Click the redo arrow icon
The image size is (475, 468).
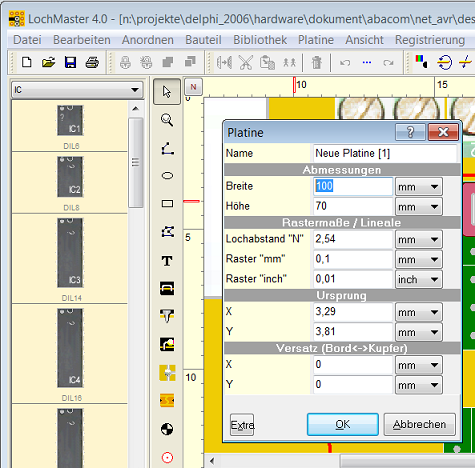[388, 62]
